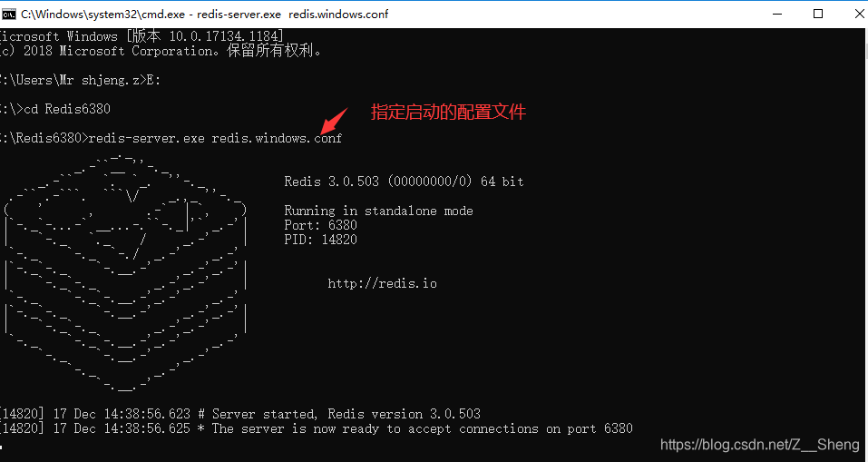Click the title text cmd.exe - redis-server.exe

tap(204, 14)
